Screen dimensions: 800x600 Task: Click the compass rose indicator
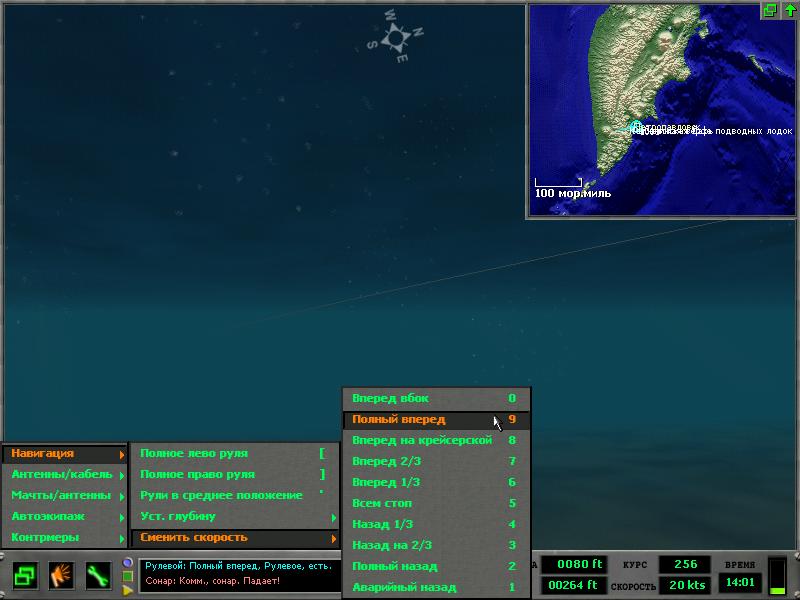[395, 37]
